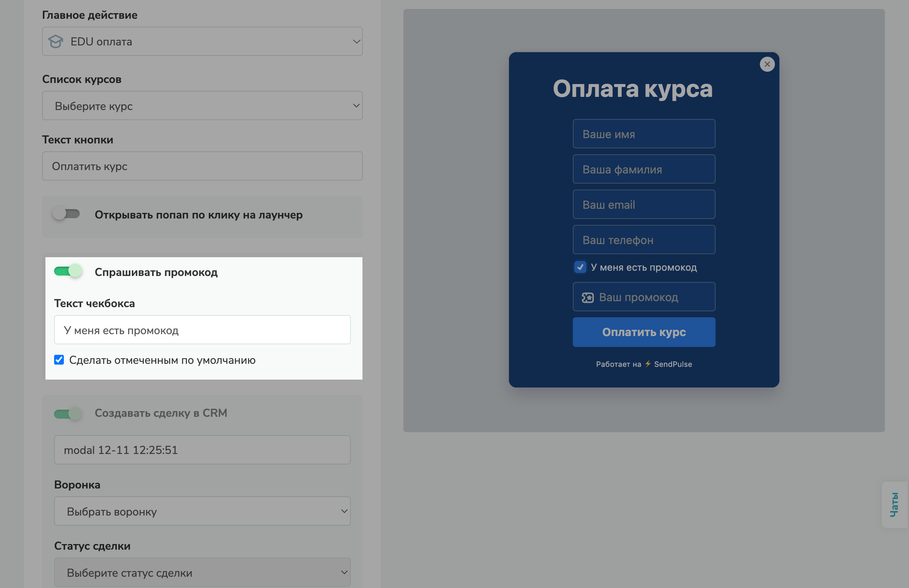Open the Чаты side panel tab
The height and width of the screenshot is (588, 909).
[x=894, y=505]
